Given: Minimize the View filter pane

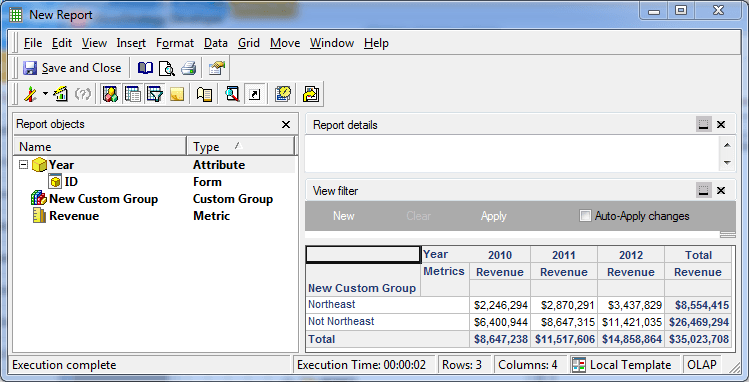Looking at the screenshot, I should click(x=703, y=191).
